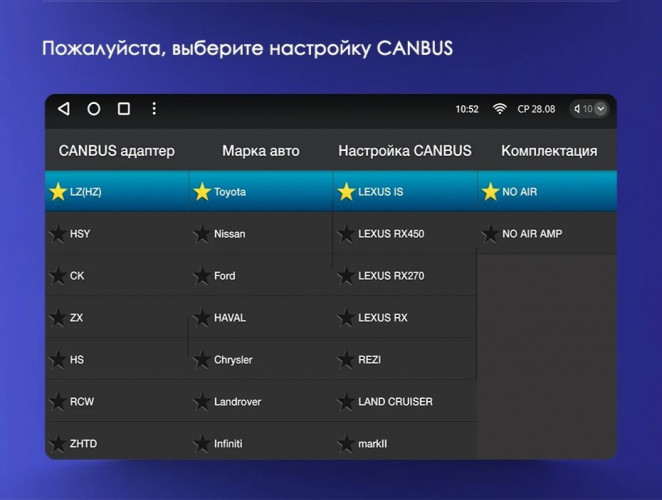Viewport: 662px width, 500px height.
Task: Open recent apps square icon
Action: (x=124, y=109)
